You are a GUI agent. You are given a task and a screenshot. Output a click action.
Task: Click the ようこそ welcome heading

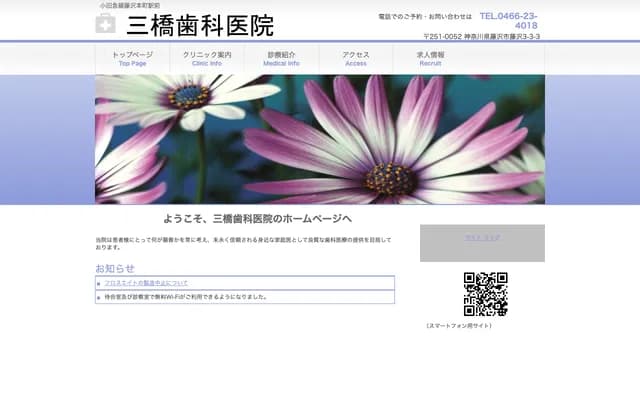coord(258,219)
